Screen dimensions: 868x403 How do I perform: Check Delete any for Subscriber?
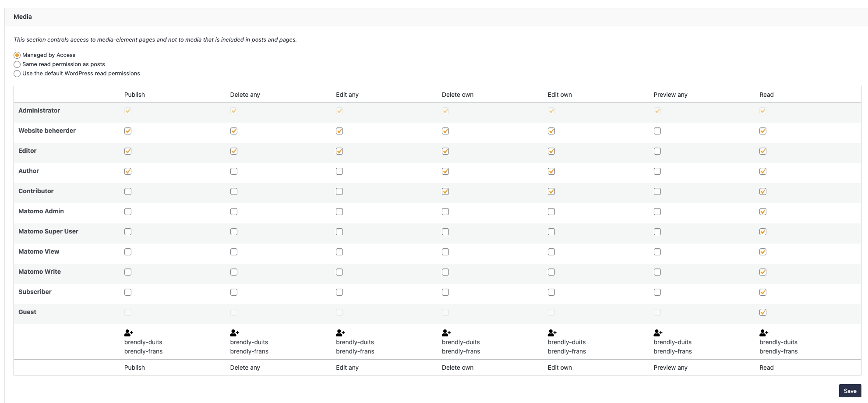[x=234, y=292]
